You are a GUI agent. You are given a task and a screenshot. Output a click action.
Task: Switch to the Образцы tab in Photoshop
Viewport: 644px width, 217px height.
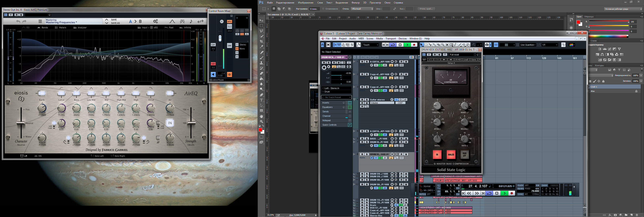(x=589, y=16)
